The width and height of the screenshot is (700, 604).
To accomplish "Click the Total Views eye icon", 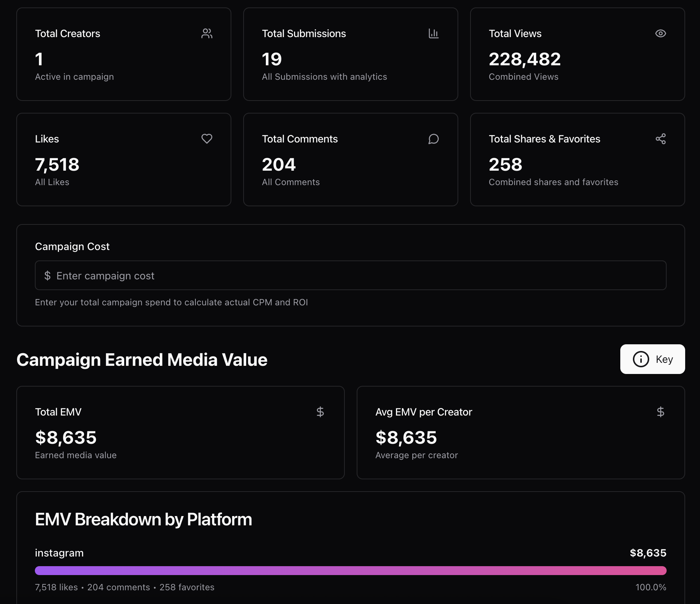I will pos(660,33).
